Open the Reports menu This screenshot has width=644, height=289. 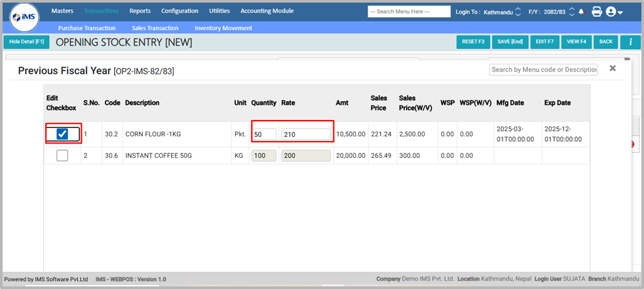pos(140,11)
